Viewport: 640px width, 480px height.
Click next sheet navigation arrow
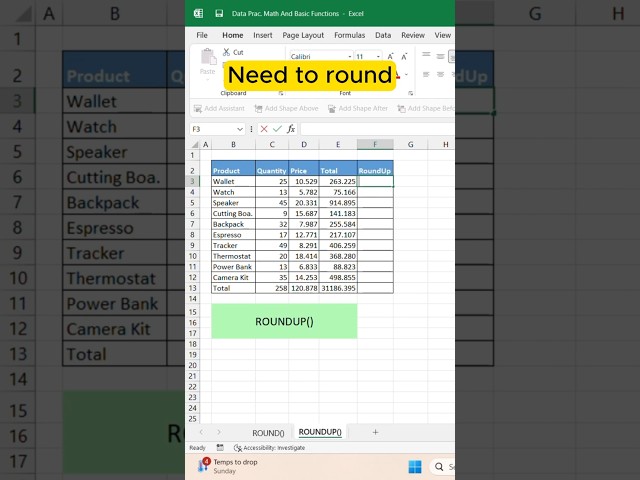click(219, 432)
